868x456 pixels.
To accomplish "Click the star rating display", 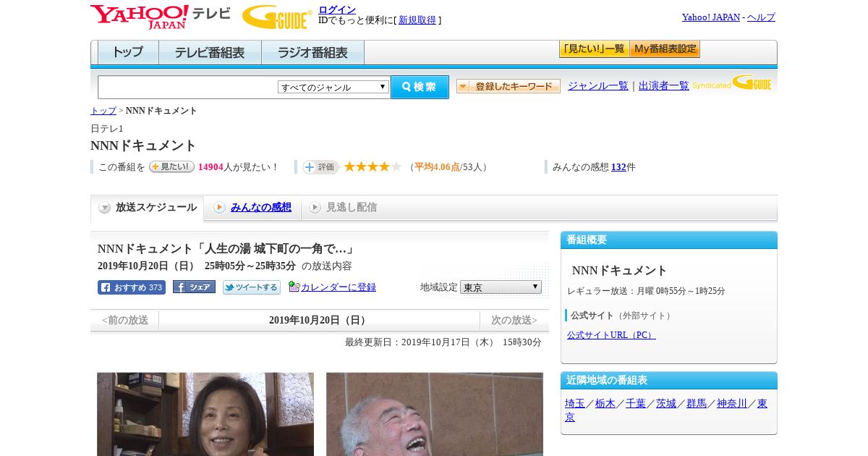I will 373,166.
